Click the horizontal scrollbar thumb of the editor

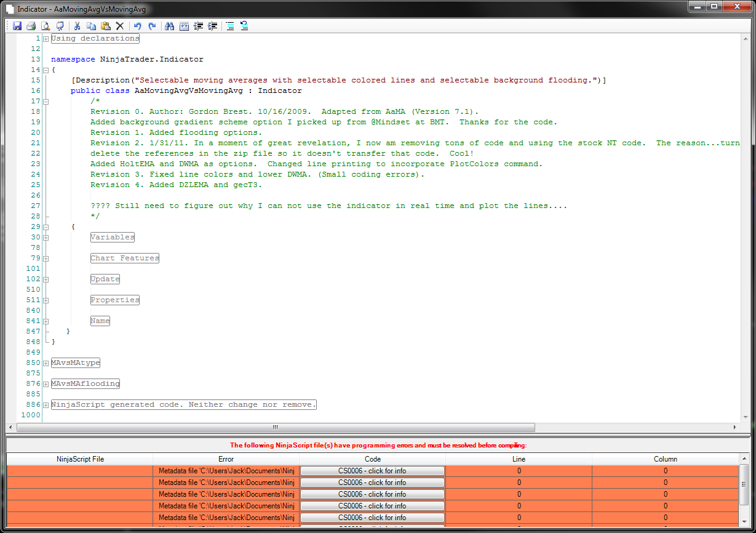click(275, 428)
